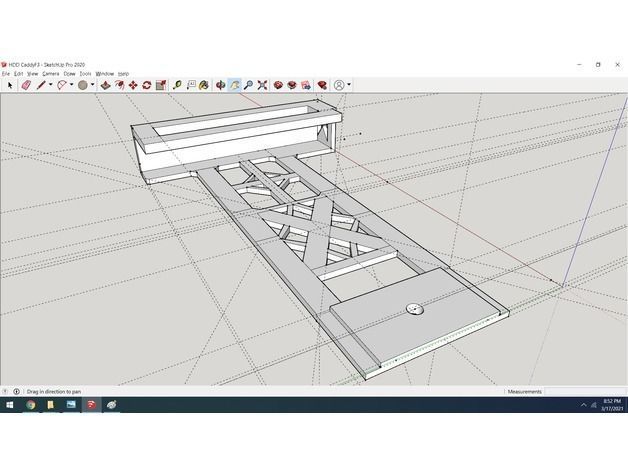Open the Extension Warehouse icon
The width and height of the screenshot is (628, 472).
[x=292, y=85]
